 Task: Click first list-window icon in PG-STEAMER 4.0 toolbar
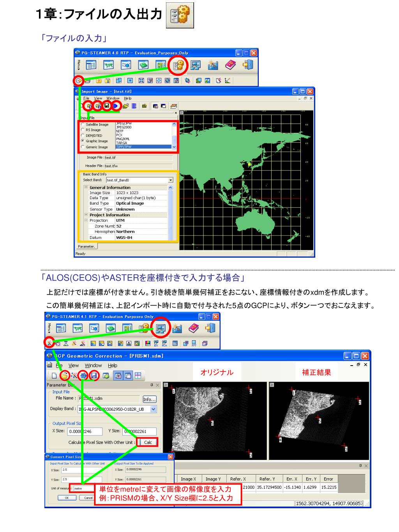click(x=91, y=65)
